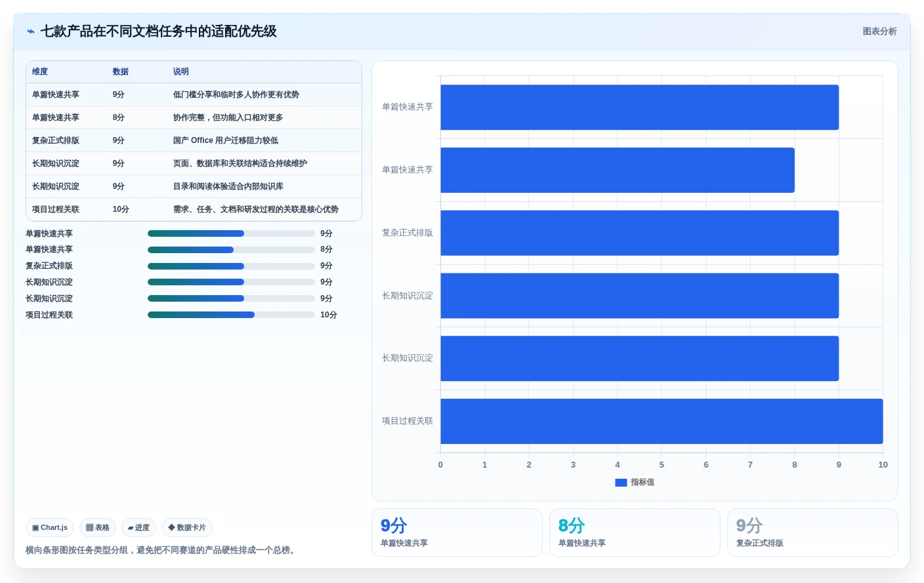Viewport: 924px width, 583px height.
Task: Click the progress bar for 复杂正式排版
Action: point(231,266)
